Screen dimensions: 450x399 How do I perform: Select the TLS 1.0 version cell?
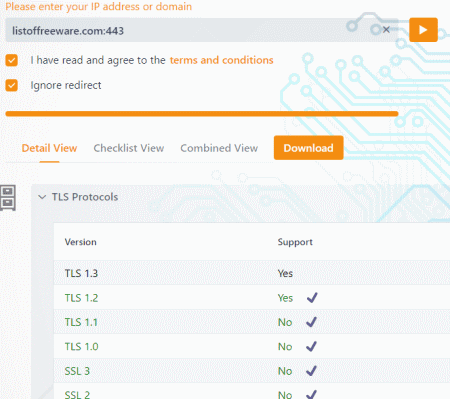click(81, 347)
